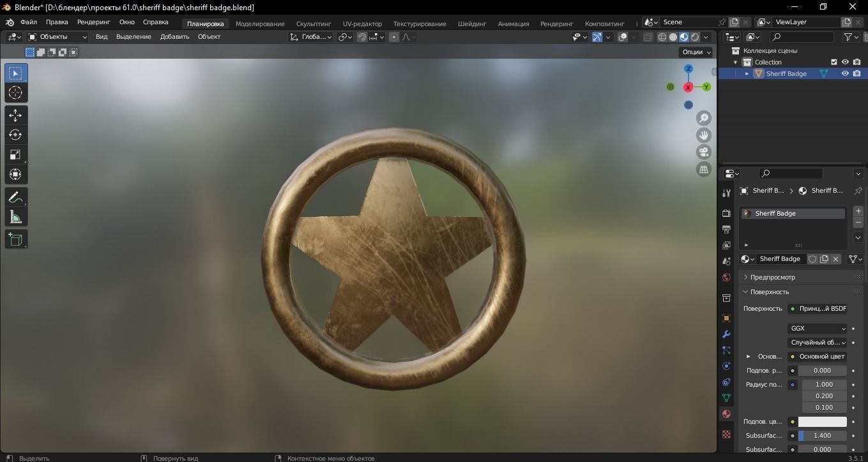Collapse the Collection tree node
The image size is (868, 462).
(x=736, y=62)
